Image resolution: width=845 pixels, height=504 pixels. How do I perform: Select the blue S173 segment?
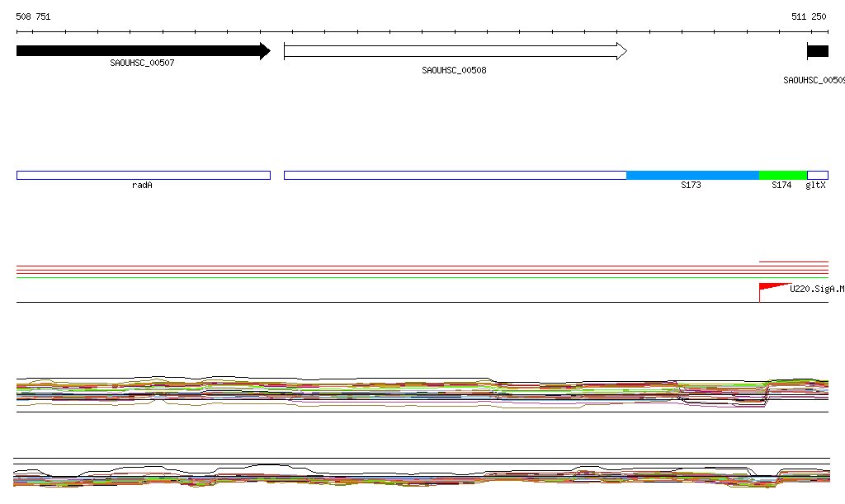[x=693, y=176]
